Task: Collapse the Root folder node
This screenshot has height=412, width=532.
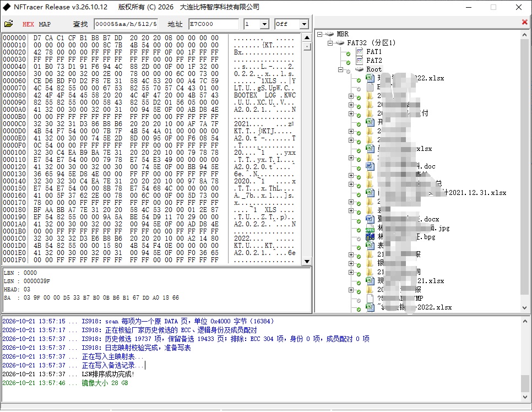Action: [340, 69]
